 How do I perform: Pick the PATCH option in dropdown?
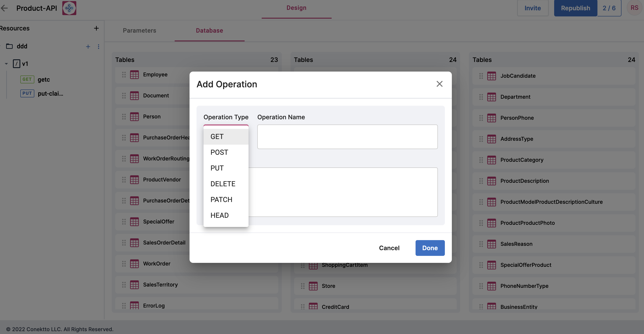226,200
